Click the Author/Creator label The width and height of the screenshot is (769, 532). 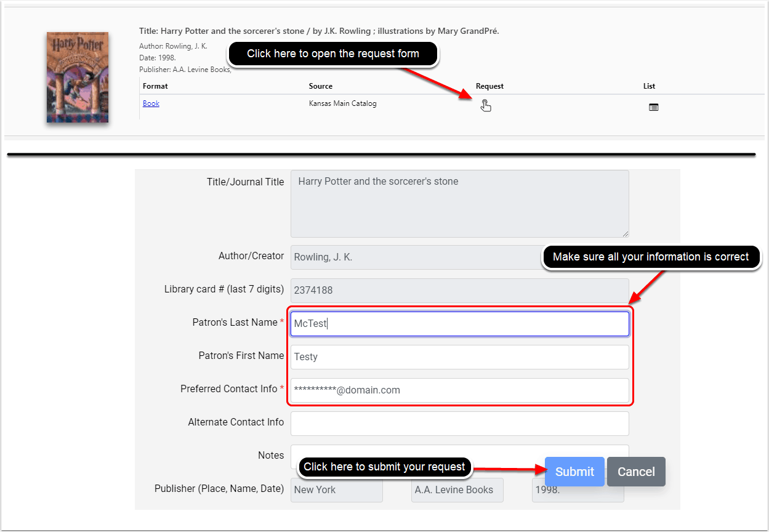pyautogui.click(x=251, y=256)
